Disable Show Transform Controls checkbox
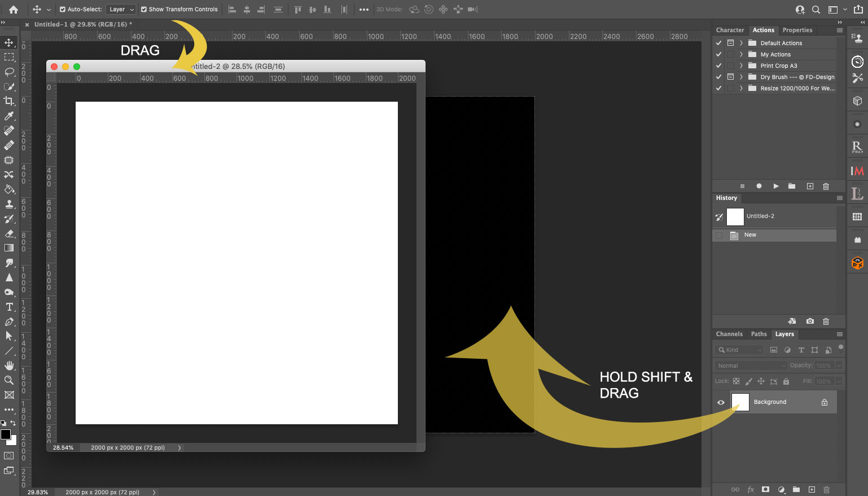Viewport: 868px width, 496px height. 144,9
